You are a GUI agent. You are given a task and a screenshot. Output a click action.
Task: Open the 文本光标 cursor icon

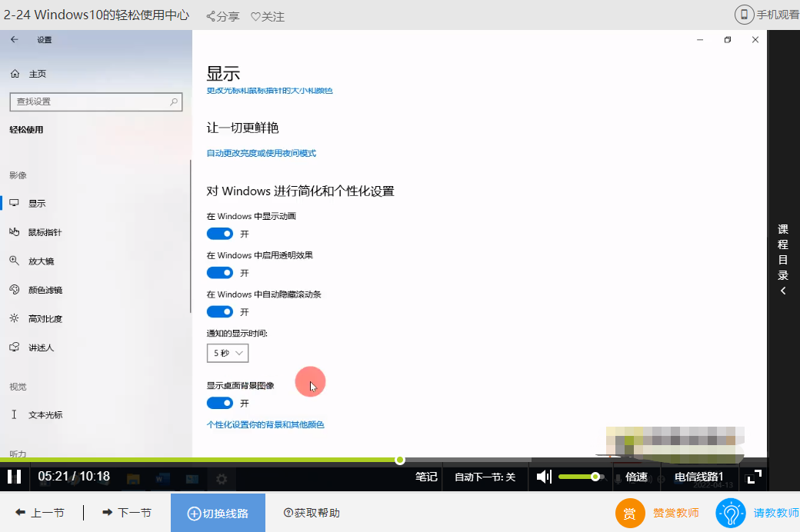[x=15, y=414]
